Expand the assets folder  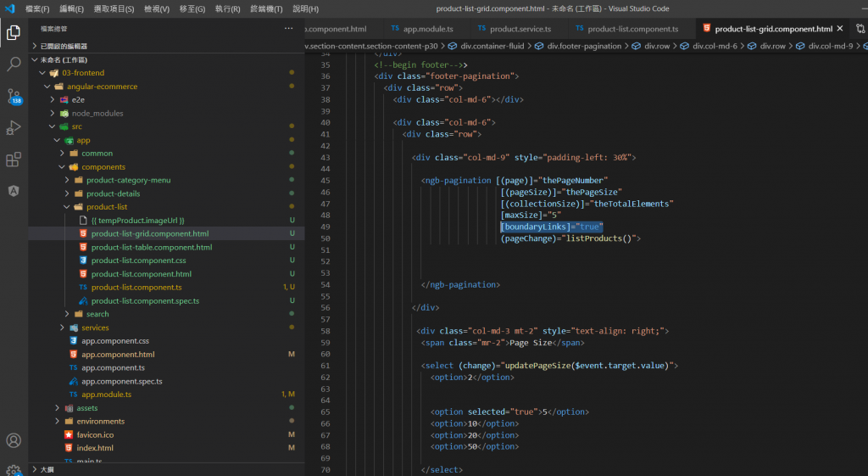coord(86,408)
